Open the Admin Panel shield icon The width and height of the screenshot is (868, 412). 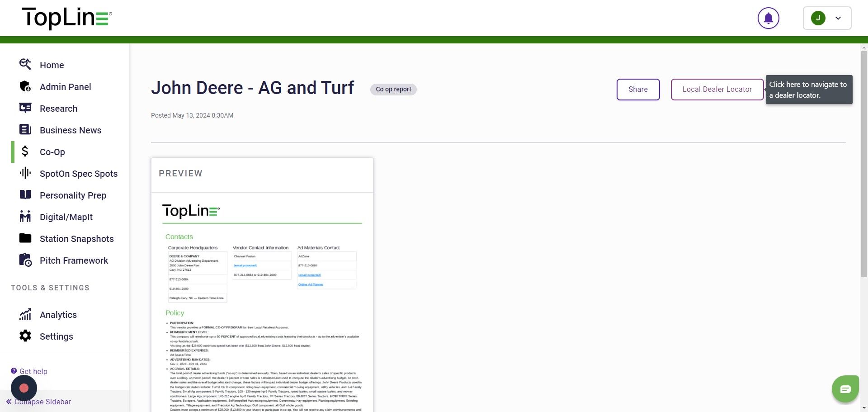[x=25, y=86]
